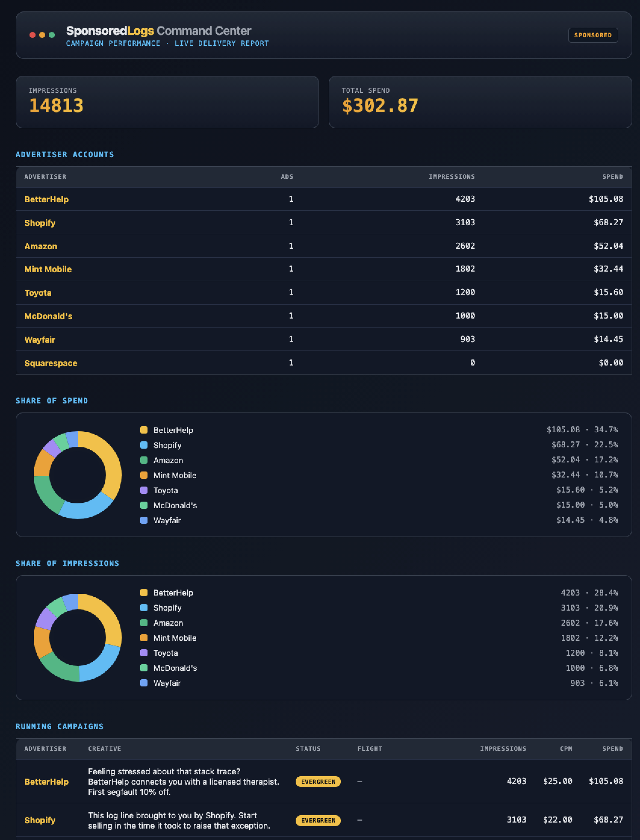Open the McDonald's advertiser row
Viewport: 640px width, 840px height.
[x=323, y=316]
